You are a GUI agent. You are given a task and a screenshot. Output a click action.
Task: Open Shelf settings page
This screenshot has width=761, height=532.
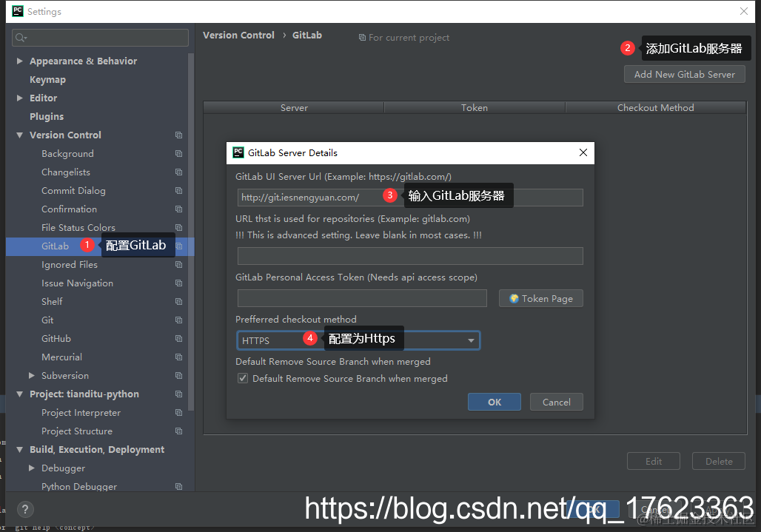(52, 302)
